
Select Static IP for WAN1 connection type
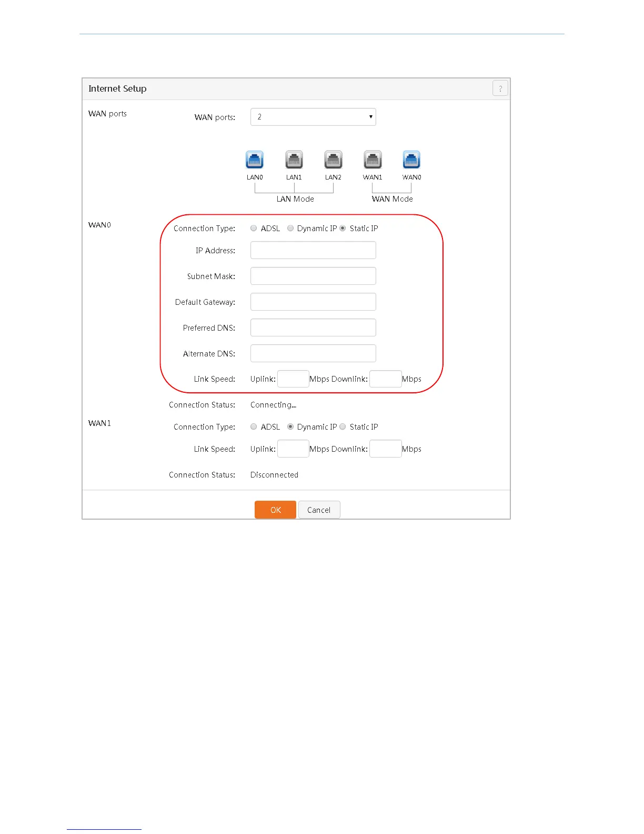[343, 426]
